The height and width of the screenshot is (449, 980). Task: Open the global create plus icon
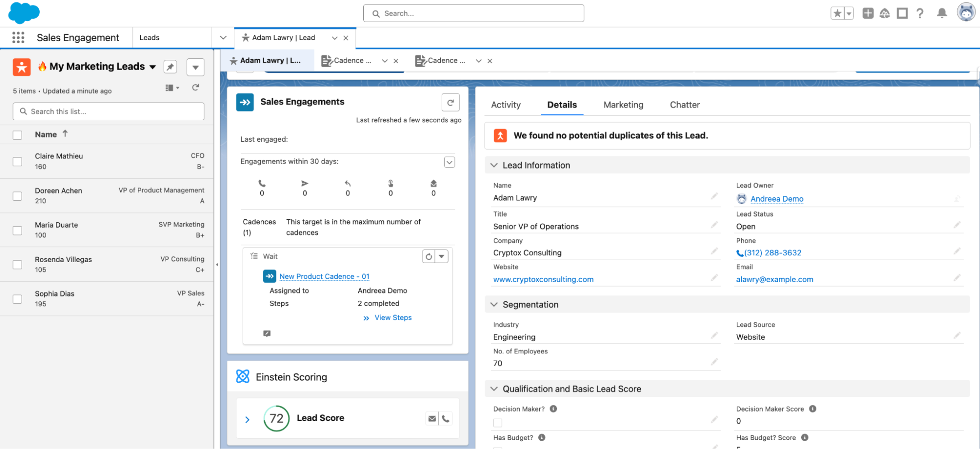pos(868,13)
